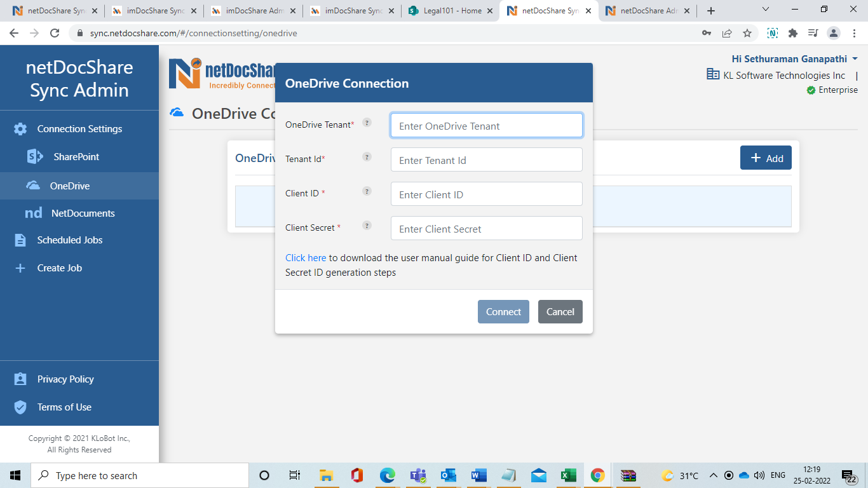Open Excel from taskbar
The height and width of the screenshot is (488, 868).
click(x=568, y=475)
